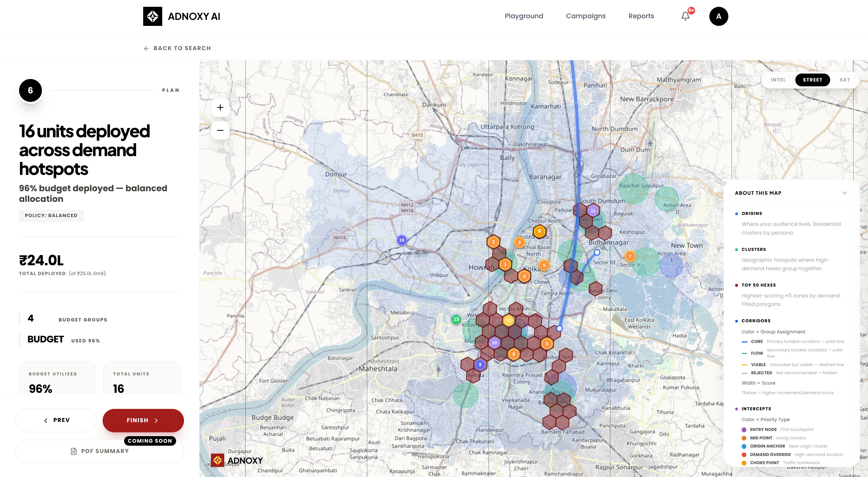Click the TOP 50 HEXES legend heading
This screenshot has height=477, width=868.
(759, 285)
